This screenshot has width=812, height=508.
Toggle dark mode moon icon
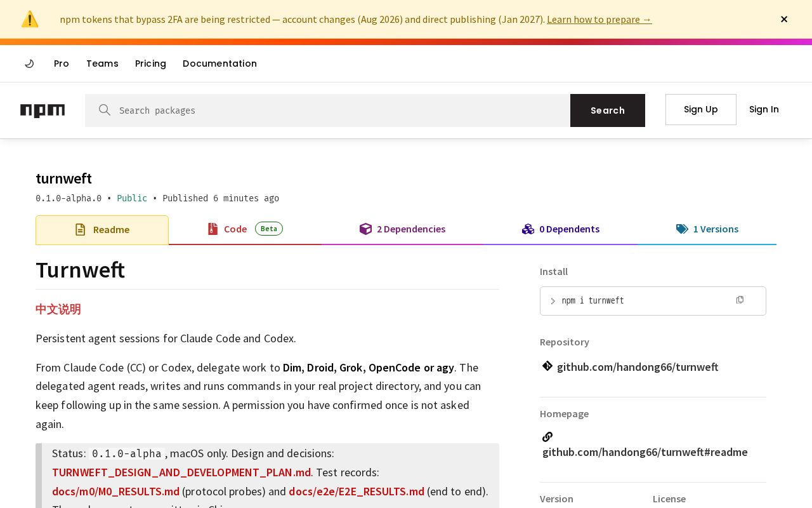[x=29, y=63]
